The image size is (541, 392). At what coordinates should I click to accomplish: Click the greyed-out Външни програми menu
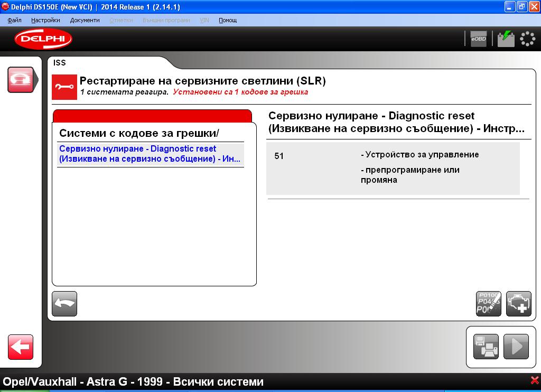(x=166, y=21)
